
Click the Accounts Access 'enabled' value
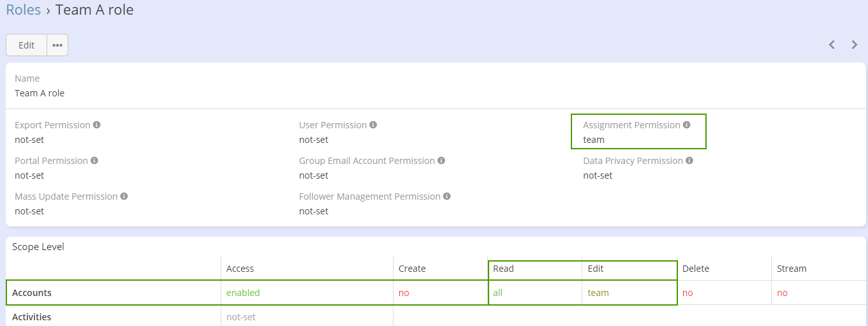coord(243,293)
